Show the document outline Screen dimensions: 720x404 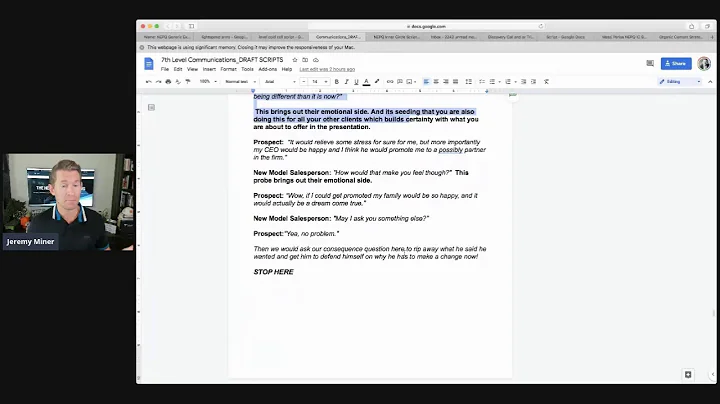[152, 107]
